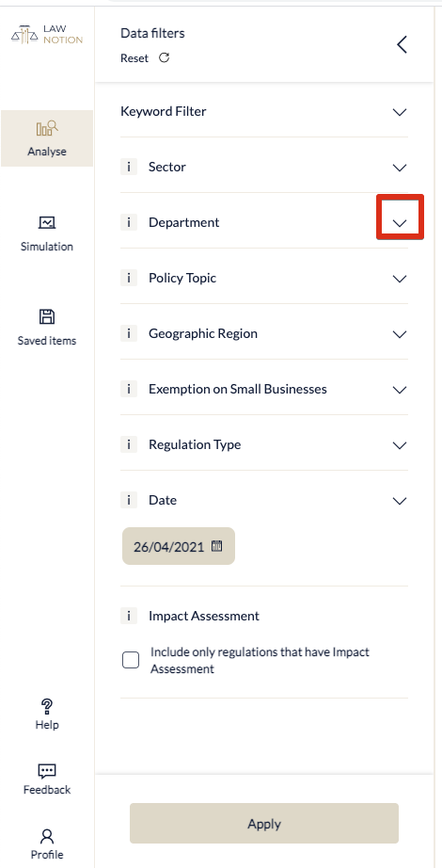
Task: Click the Law Notion logo
Action: (x=46, y=34)
